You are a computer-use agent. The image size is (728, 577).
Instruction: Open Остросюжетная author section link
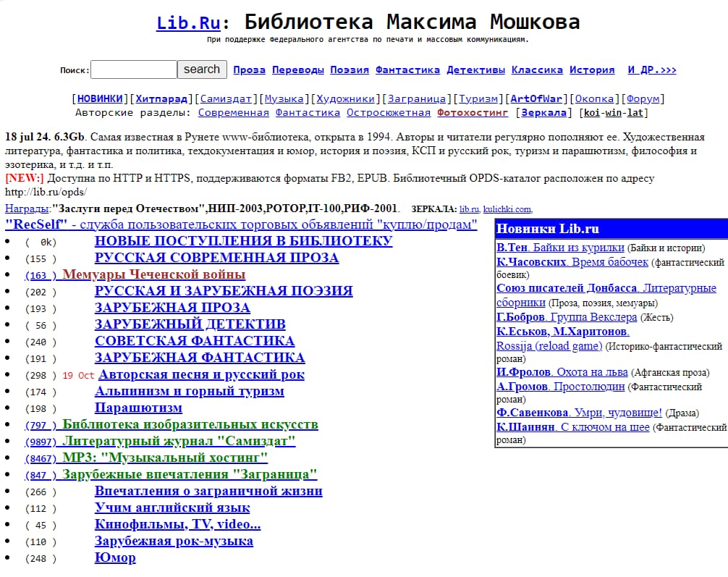pos(389,113)
